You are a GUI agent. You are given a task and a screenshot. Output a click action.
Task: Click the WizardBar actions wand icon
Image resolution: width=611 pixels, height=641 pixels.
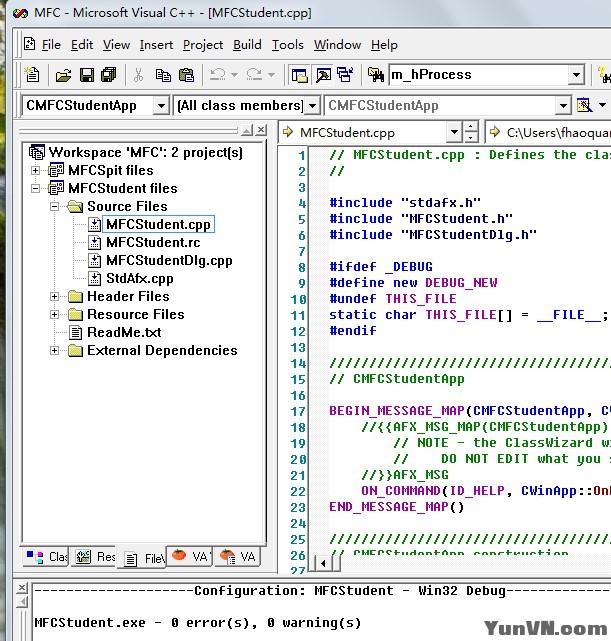(584, 105)
